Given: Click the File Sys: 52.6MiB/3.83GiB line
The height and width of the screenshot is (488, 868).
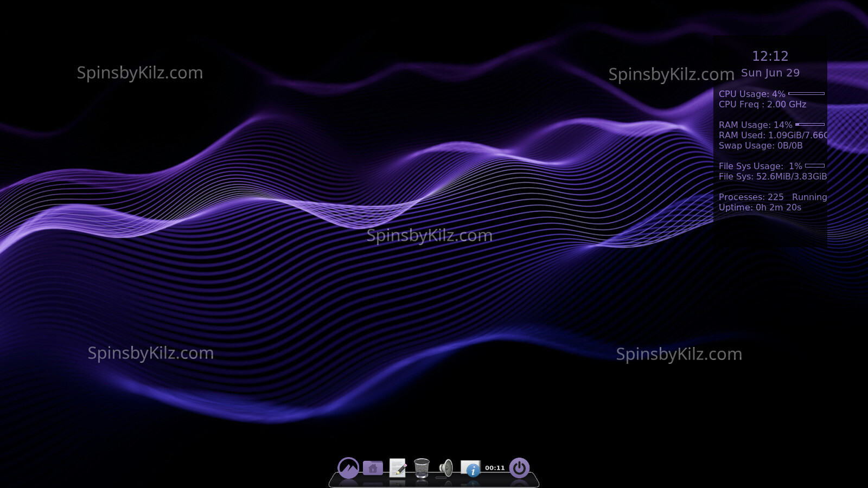Looking at the screenshot, I should (773, 176).
